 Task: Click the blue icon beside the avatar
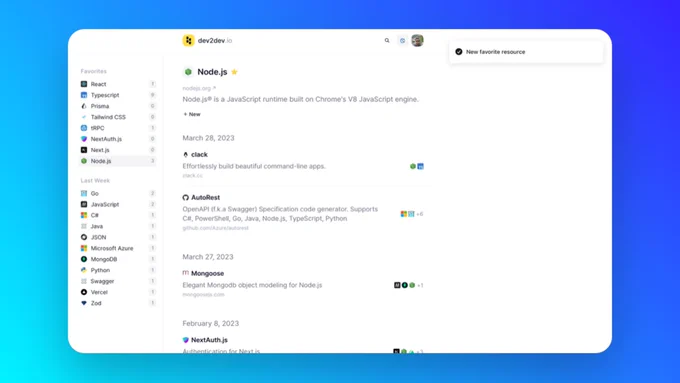coord(402,40)
